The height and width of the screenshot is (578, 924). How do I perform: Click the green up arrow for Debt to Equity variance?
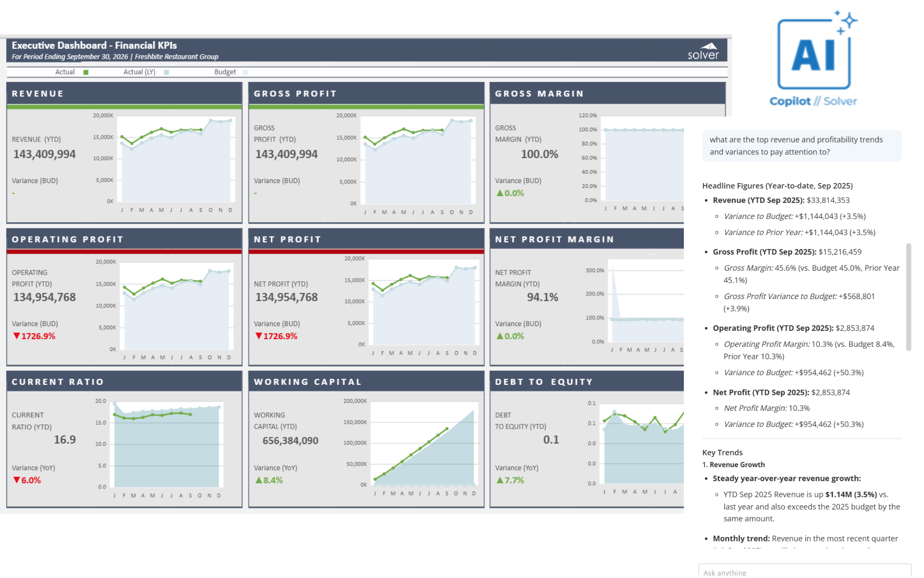coord(500,480)
